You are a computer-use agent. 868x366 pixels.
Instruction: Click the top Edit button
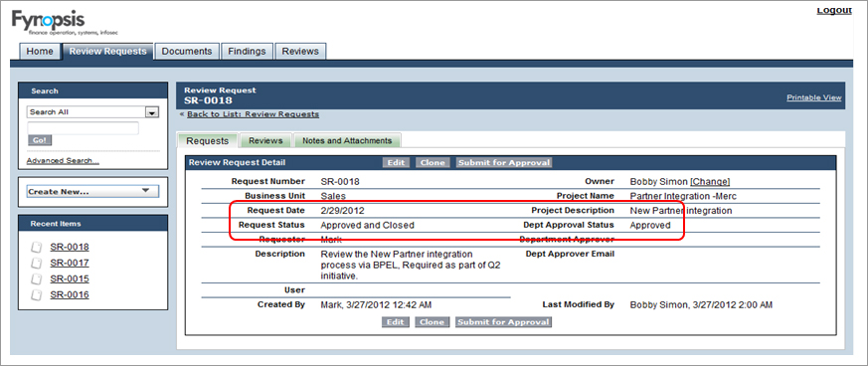(396, 163)
